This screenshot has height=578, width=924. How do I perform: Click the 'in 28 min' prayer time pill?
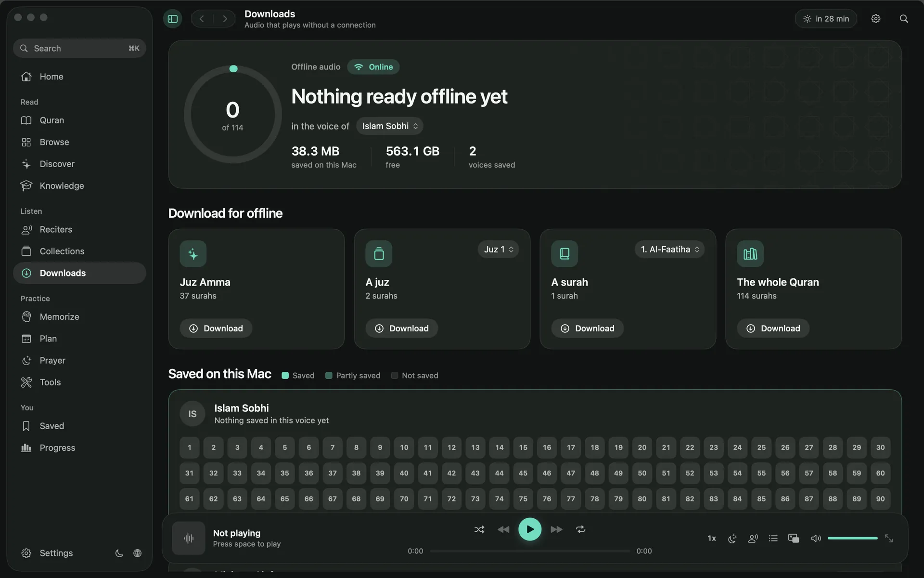click(826, 19)
